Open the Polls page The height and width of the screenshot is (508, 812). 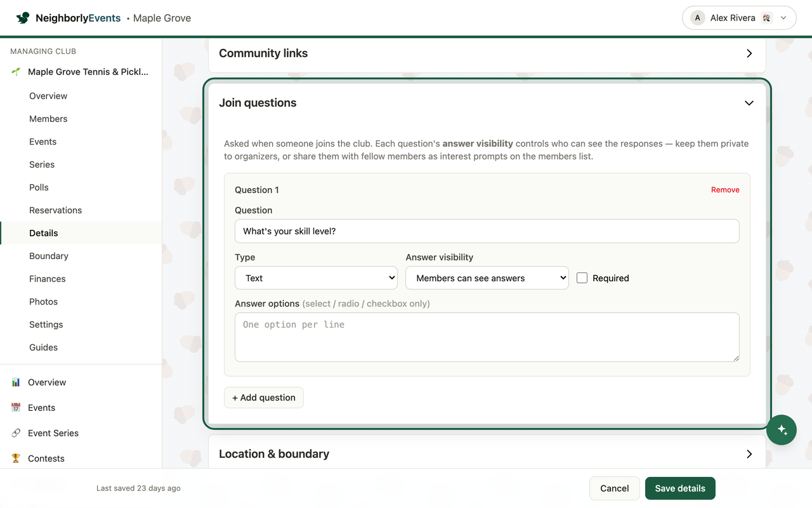[39, 187]
